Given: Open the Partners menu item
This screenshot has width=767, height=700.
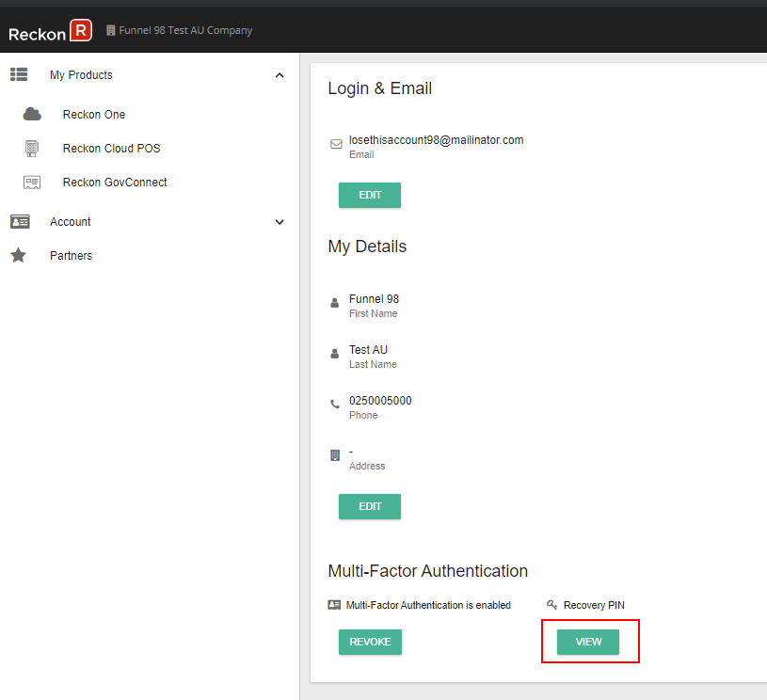Looking at the screenshot, I should pos(72,256).
